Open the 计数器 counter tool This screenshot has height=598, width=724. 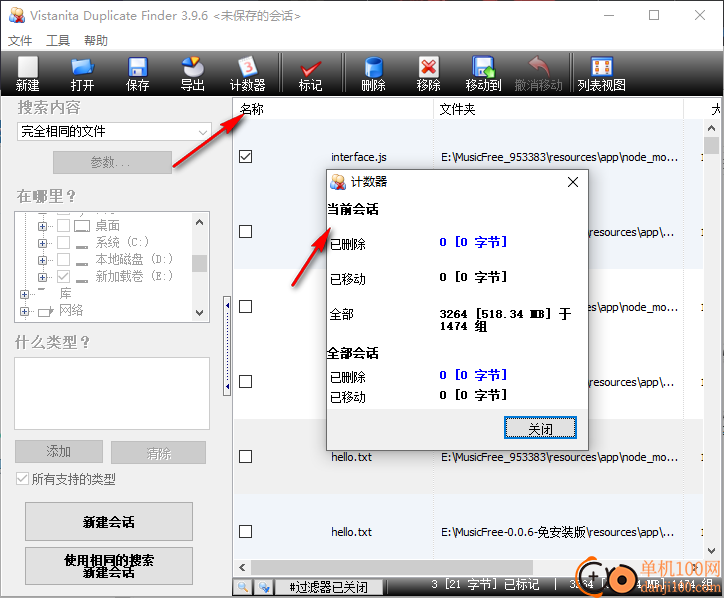[247, 73]
